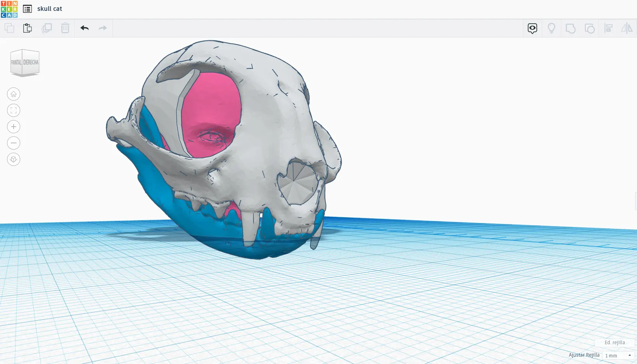Show all hidden objects with lightbulb
This screenshot has width=637, height=364.
(551, 28)
